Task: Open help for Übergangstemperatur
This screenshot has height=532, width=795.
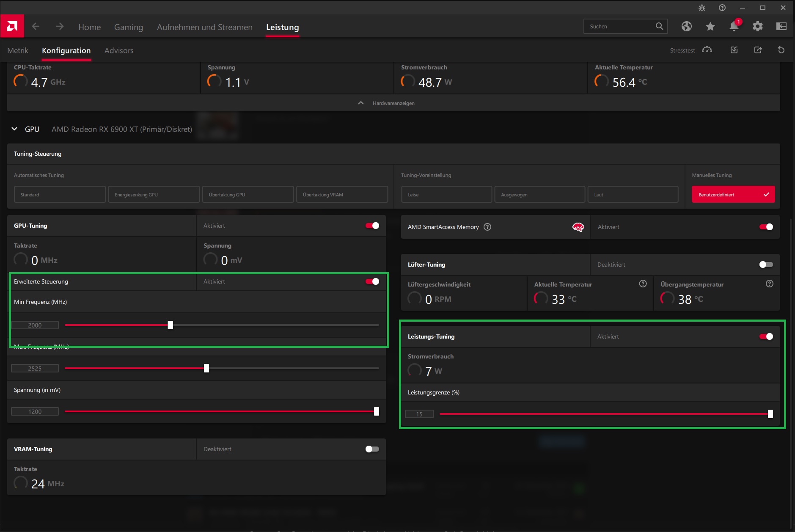Action: pos(770,284)
